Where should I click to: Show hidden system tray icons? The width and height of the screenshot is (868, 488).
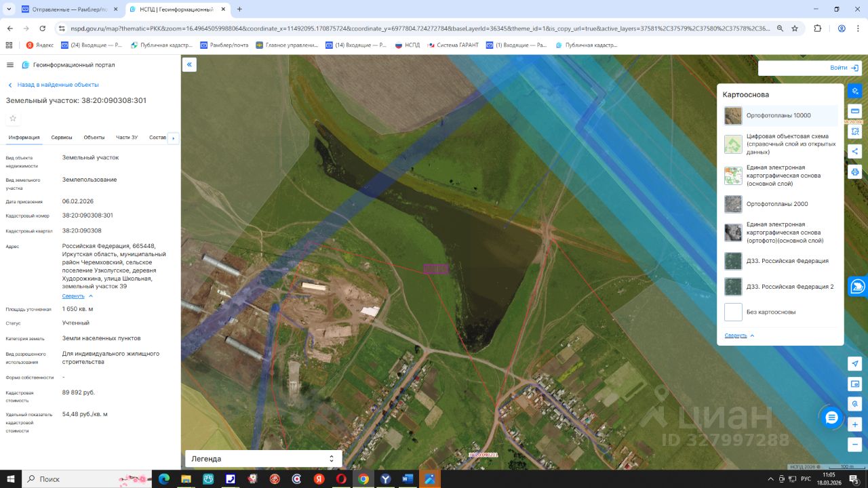pos(770,479)
